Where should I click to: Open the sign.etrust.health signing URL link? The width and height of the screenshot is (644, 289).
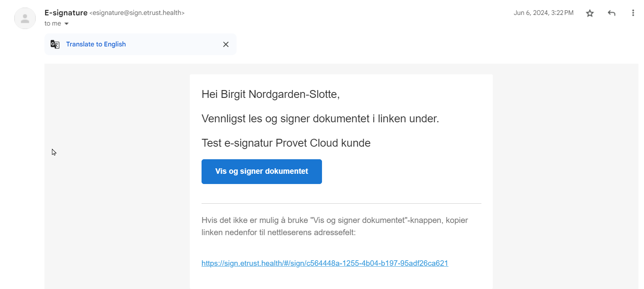tap(325, 263)
